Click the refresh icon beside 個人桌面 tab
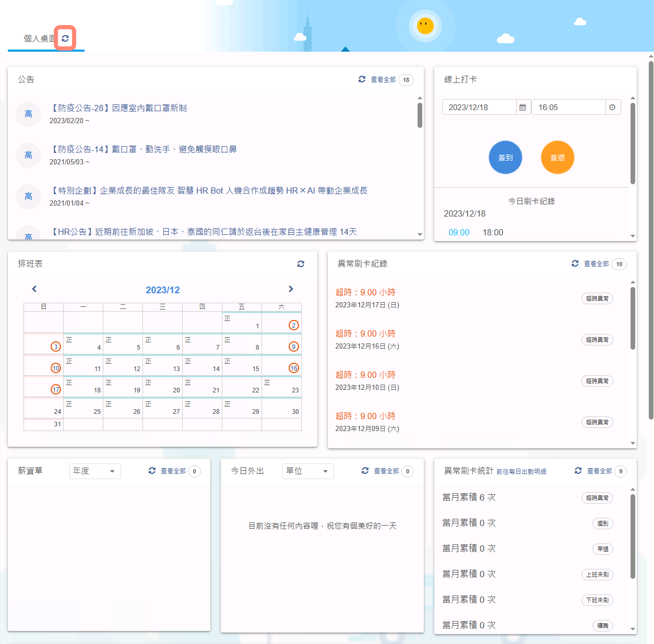The height and width of the screenshot is (644, 654). click(65, 38)
